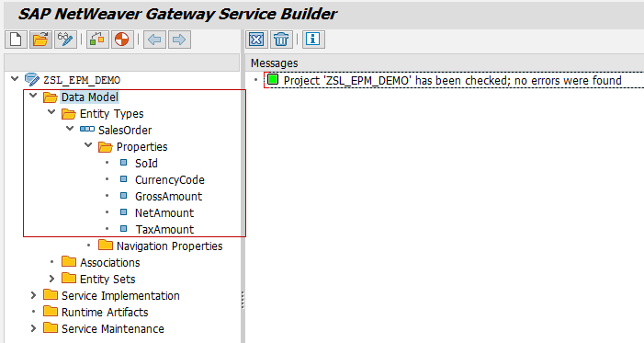Select the Service Maintenance label
This screenshot has height=343, width=644.
[112, 328]
